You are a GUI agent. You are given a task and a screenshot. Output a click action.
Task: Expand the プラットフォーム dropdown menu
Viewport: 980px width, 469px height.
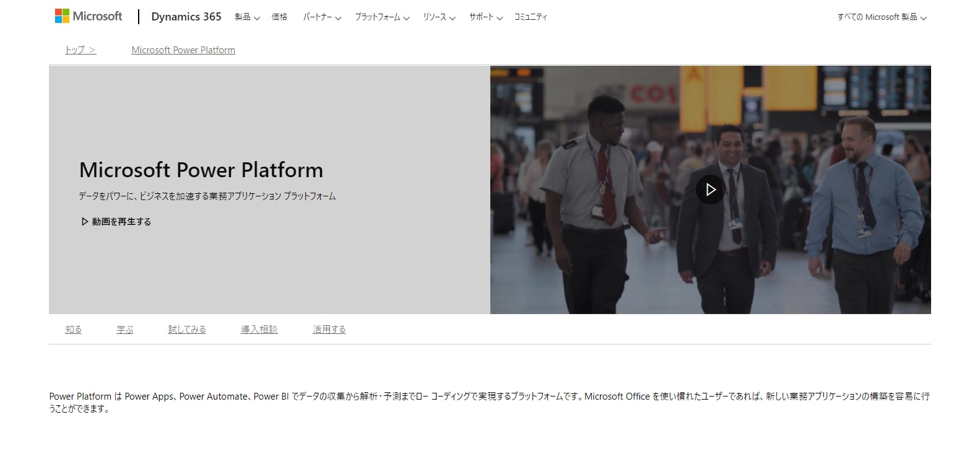[382, 17]
